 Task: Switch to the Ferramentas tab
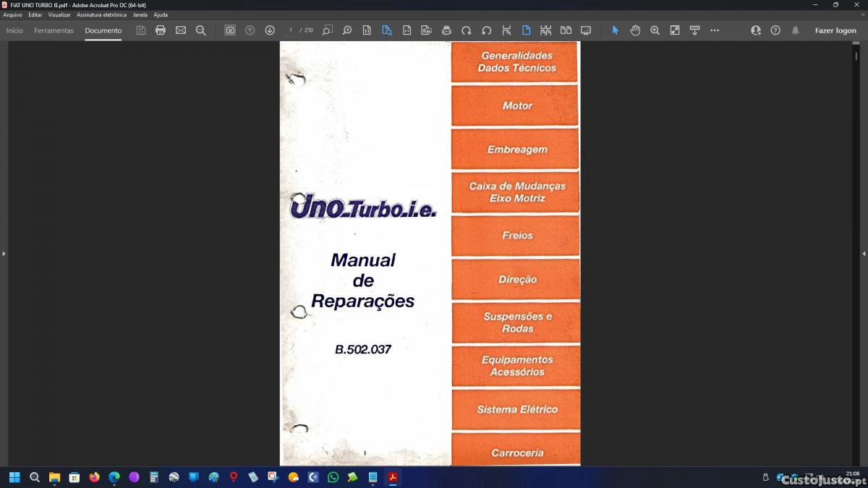54,30
